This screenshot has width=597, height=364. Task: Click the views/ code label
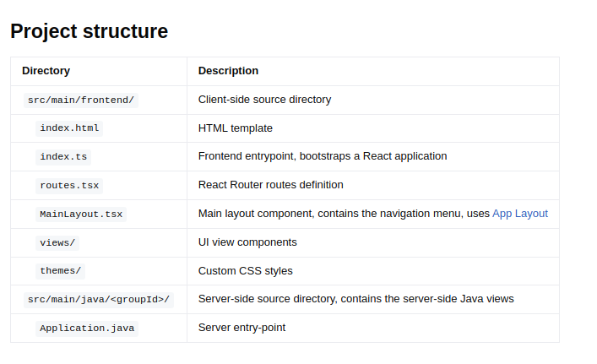click(57, 242)
